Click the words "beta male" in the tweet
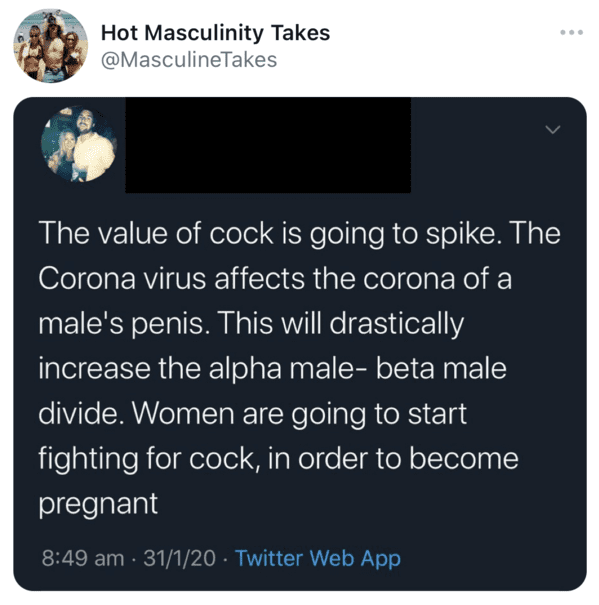This screenshot has width=599, height=605. 441,369
